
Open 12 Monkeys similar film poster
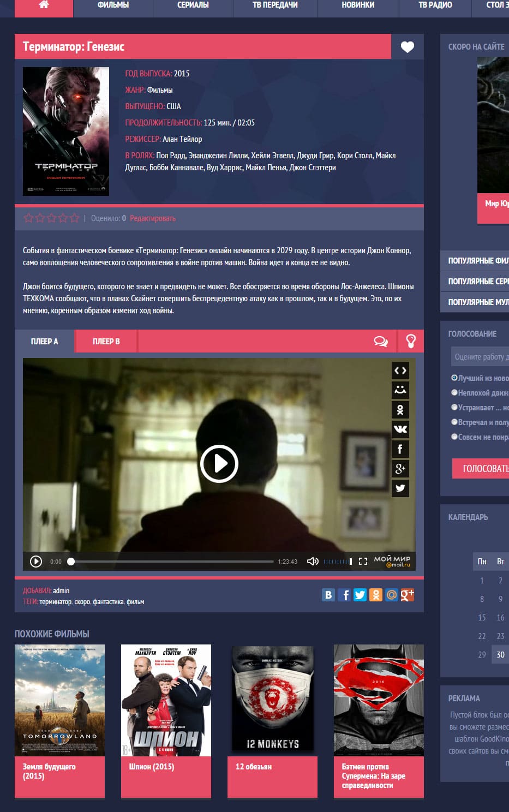(x=272, y=700)
